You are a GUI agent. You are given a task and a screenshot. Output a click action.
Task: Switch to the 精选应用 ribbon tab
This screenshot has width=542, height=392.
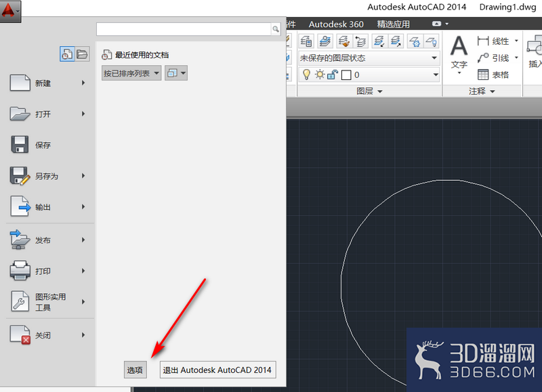click(x=393, y=24)
